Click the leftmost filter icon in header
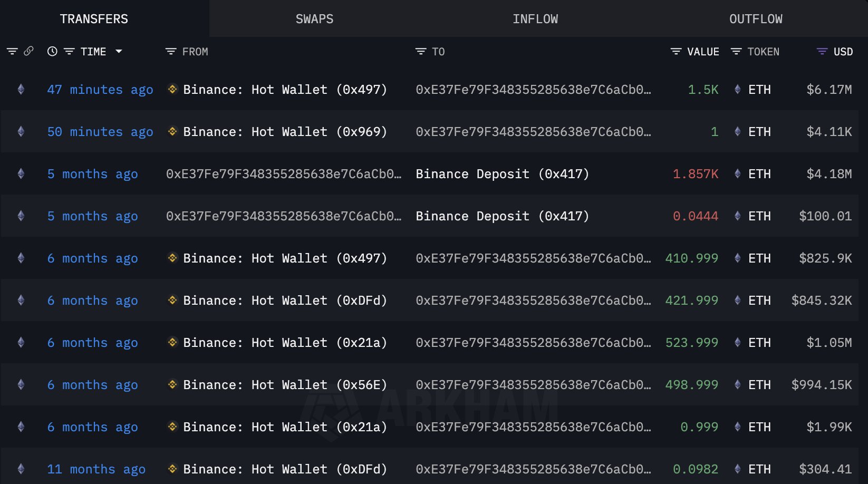The image size is (868, 484). click(x=12, y=51)
